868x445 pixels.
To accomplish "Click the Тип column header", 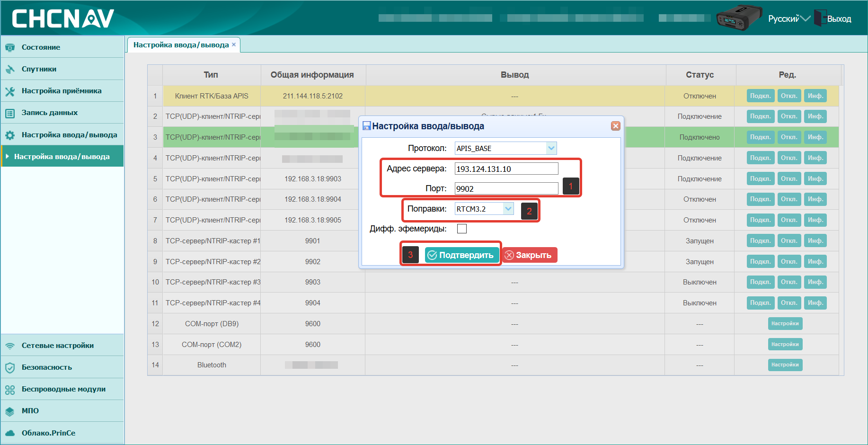I will click(x=211, y=75).
